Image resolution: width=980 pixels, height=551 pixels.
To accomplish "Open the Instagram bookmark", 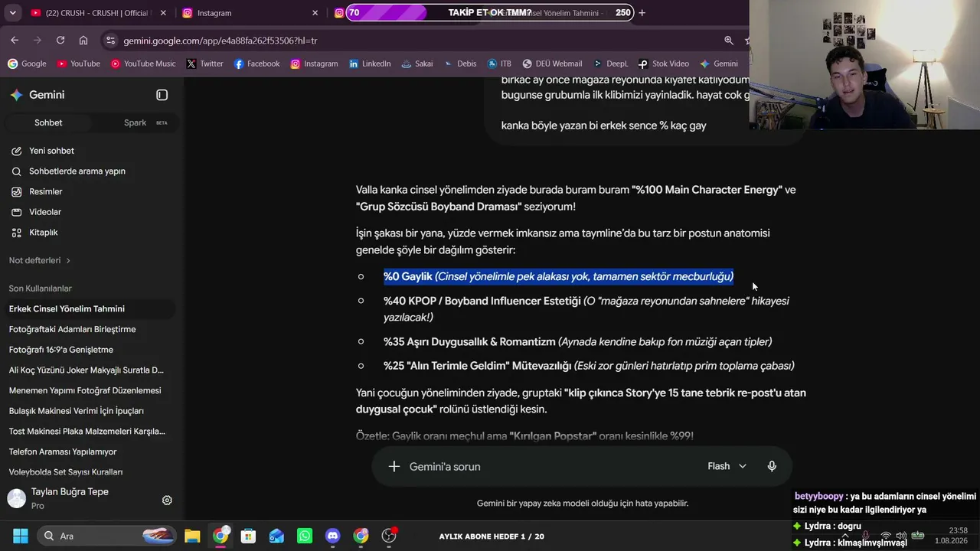I will click(x=314, y=64).
